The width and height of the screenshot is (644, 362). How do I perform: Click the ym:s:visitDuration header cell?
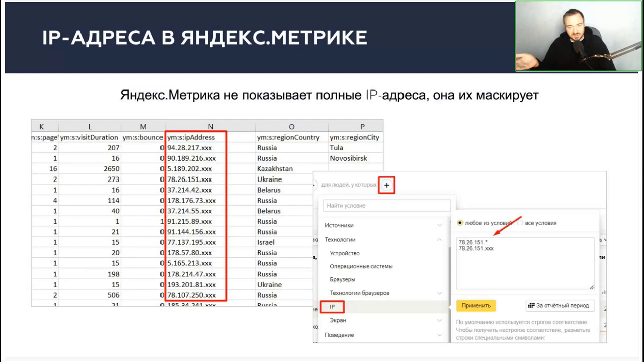point(90,137)
